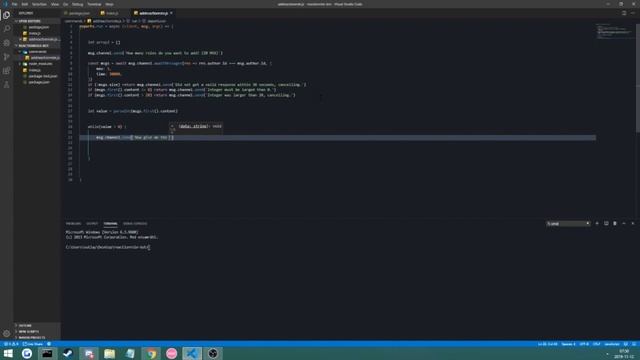This screenshot has width=640, height=360.
Task: Open the status bar errors and warnings counter
Action: point(11,344)
